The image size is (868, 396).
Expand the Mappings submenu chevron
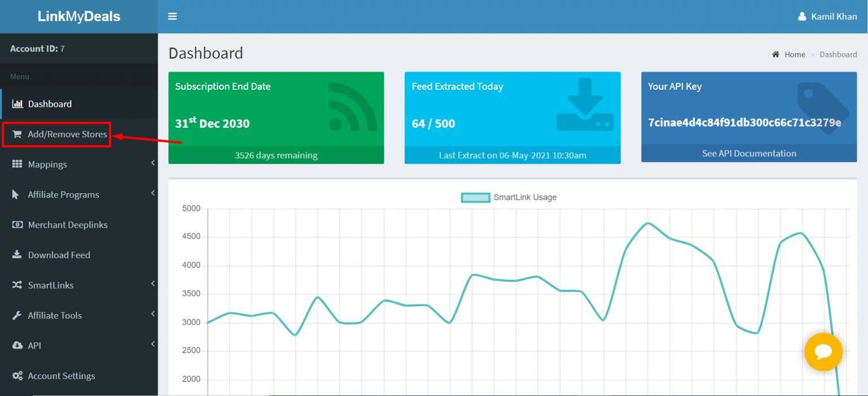click(x=153, y=163)
